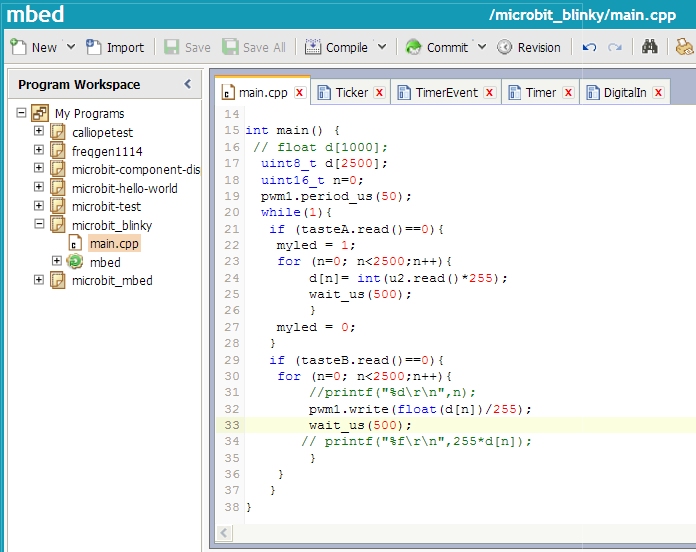Screen dimensions: 696x552
Task: Click the Commit icon
Action: tap(413, 47)
